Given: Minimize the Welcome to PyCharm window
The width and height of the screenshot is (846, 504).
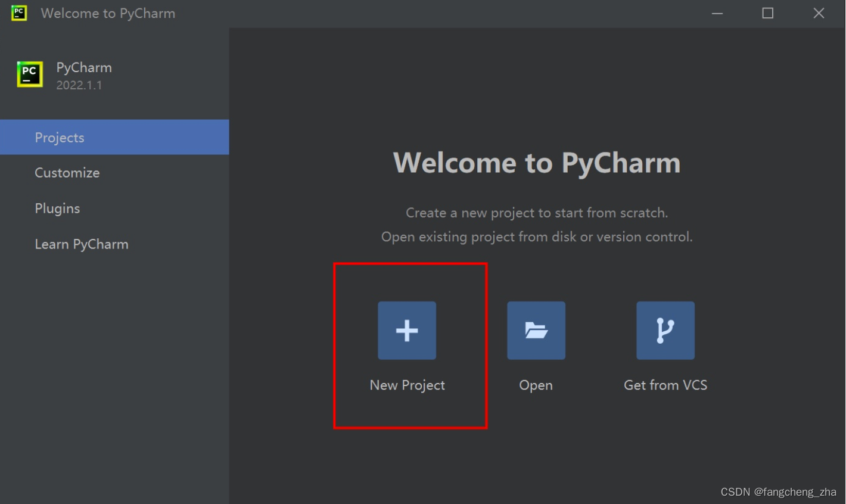Looking at the screenshot, I should coord(717,13).
